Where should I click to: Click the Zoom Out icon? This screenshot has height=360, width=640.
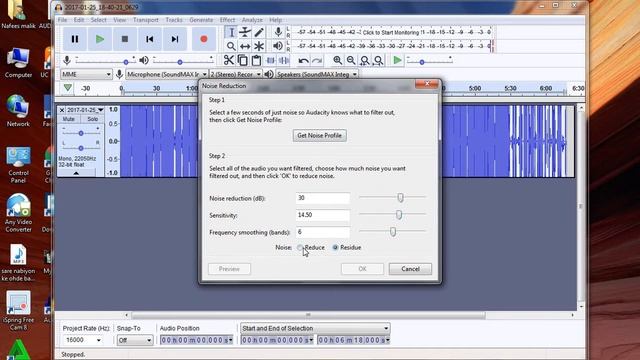pyautogui.click(x=351, y=60)
